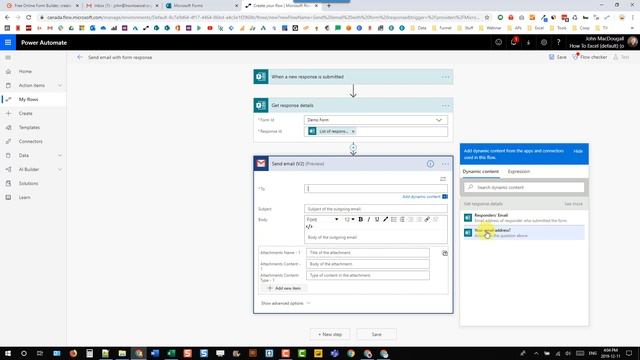
Task: Toggle underline formatting in body editor
Action: tap(377, 220)
